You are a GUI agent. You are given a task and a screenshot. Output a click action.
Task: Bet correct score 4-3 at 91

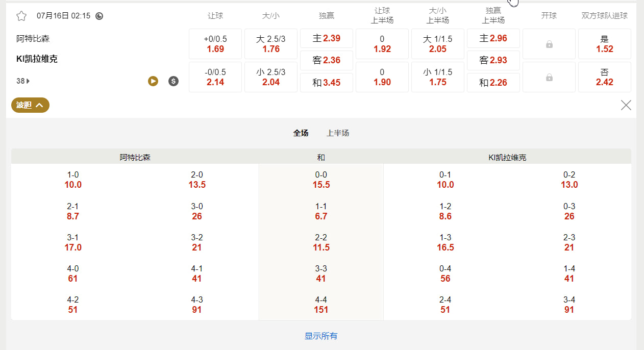coord(197,305)
